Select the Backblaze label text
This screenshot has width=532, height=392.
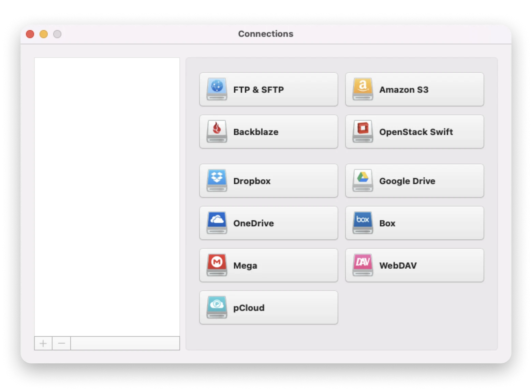pyautogui.click(x=256, y=132)
